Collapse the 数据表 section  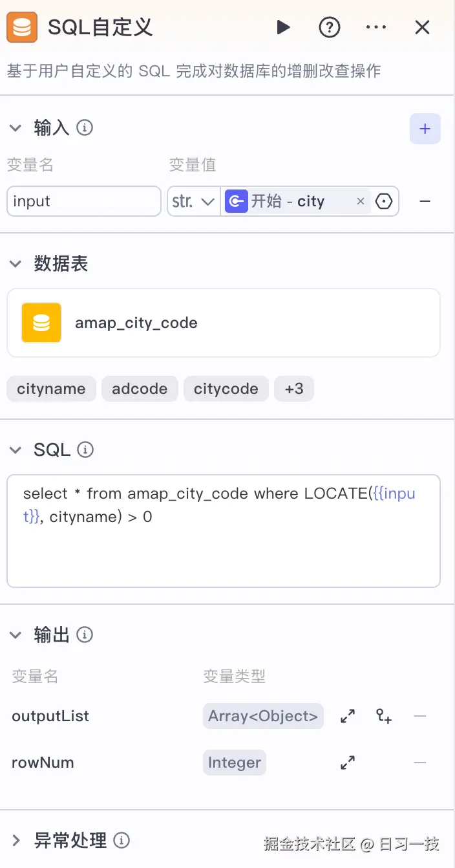pos(16,263)
